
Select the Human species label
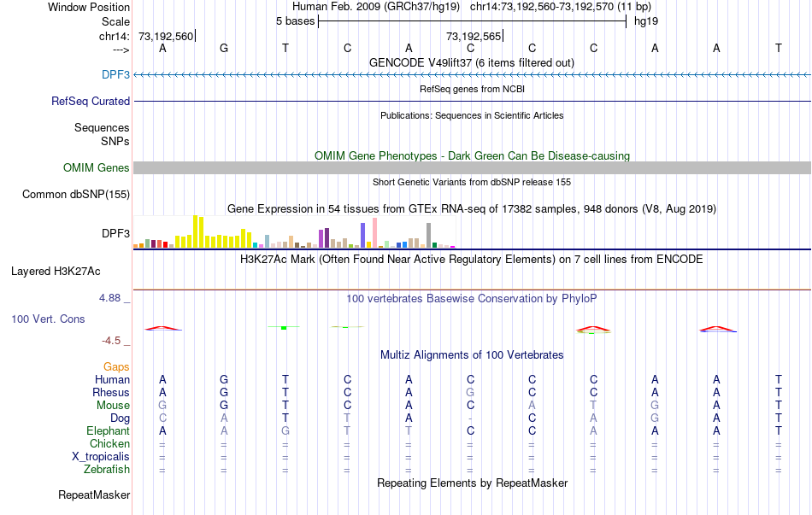(112, 379)
